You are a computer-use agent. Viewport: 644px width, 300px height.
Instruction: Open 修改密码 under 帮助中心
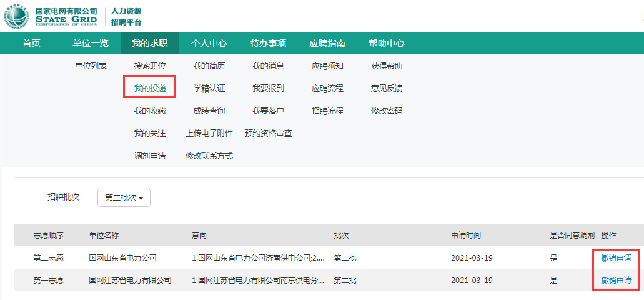pos(386,111)
